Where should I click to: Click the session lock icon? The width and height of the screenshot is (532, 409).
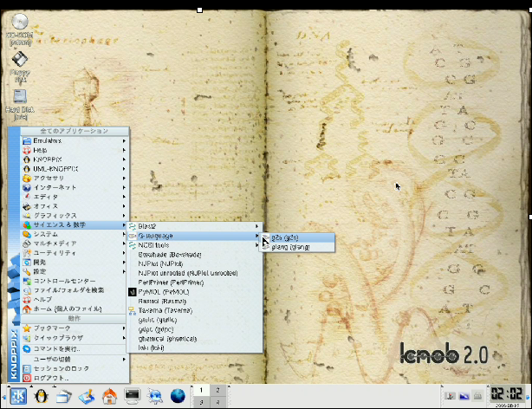27,368
